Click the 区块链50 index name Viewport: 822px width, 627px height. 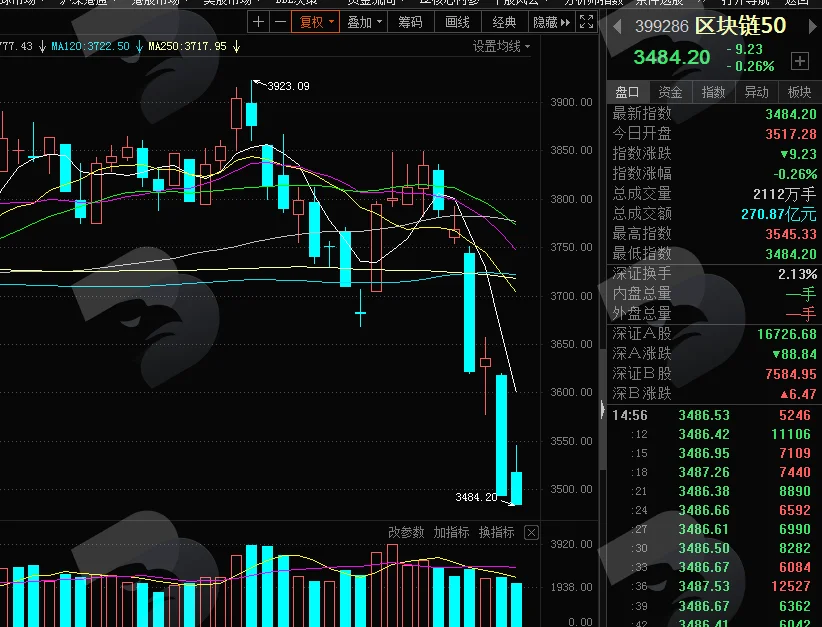[x=741, y=26]
